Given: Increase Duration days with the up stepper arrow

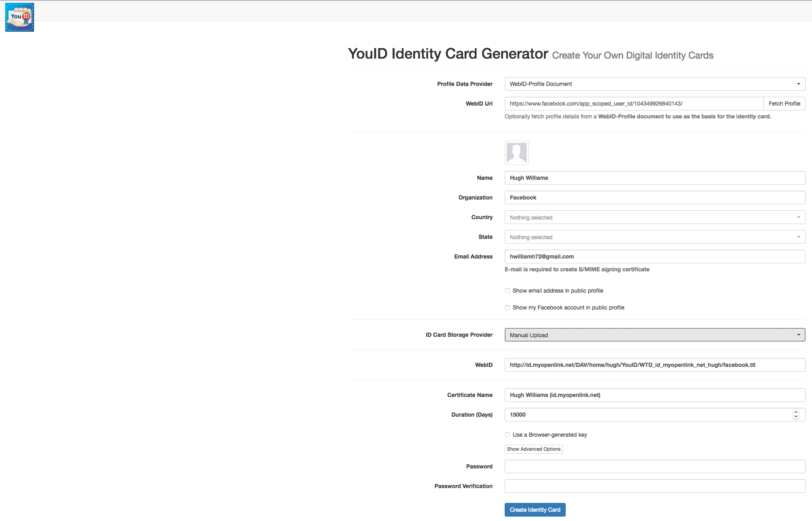Looking at the screenshot, I should click(796, 412).
